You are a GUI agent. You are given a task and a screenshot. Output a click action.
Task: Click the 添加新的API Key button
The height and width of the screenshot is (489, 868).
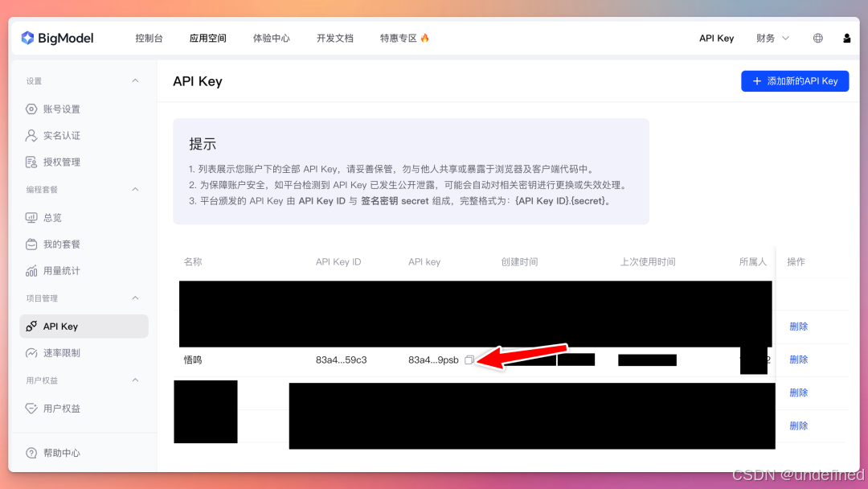point(795,81)
